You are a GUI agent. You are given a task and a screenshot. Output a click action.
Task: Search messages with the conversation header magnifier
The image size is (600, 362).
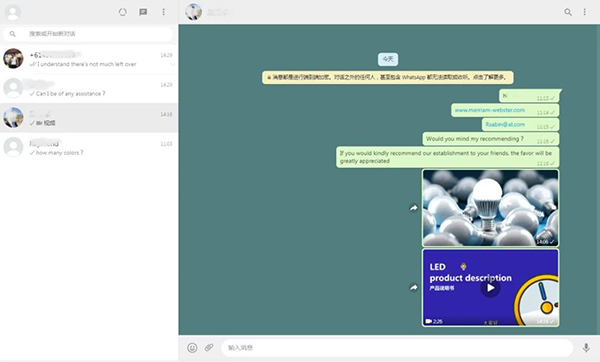tap(568, 12)
